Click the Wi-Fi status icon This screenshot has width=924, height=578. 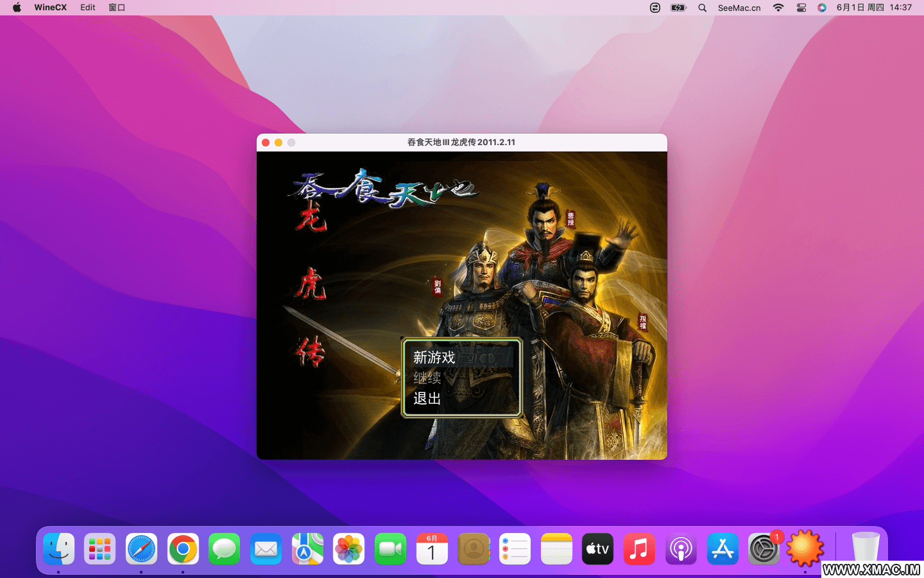[x=778, y=8]
